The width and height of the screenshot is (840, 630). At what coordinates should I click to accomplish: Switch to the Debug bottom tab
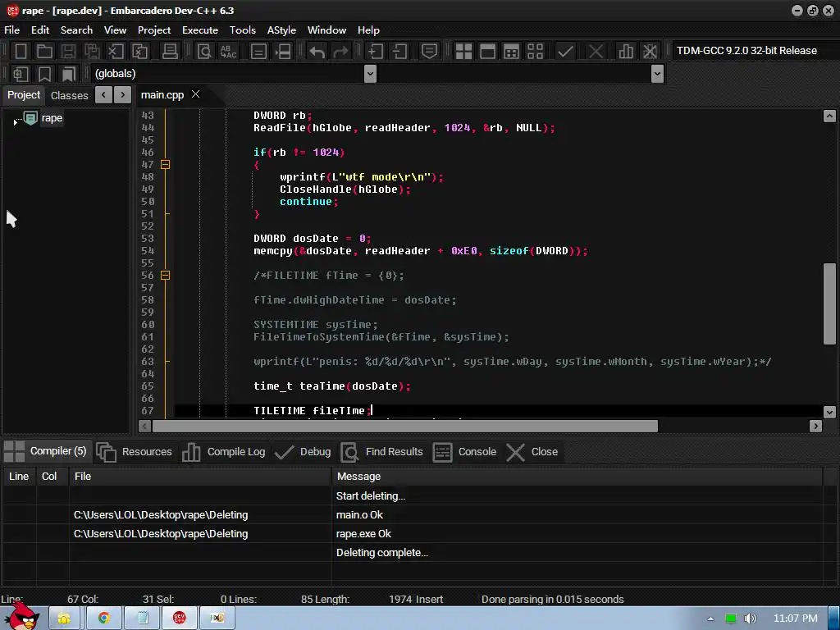point(303,452)
